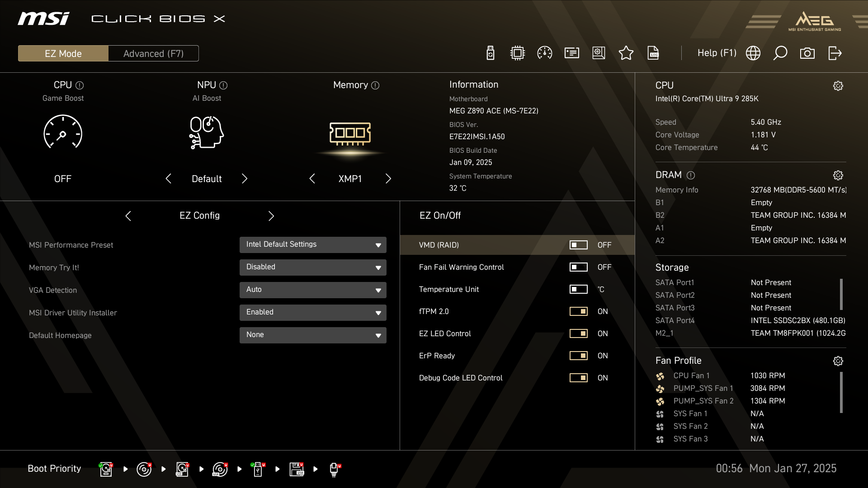Open the VGA Detection dropdown

coord(313,290)
